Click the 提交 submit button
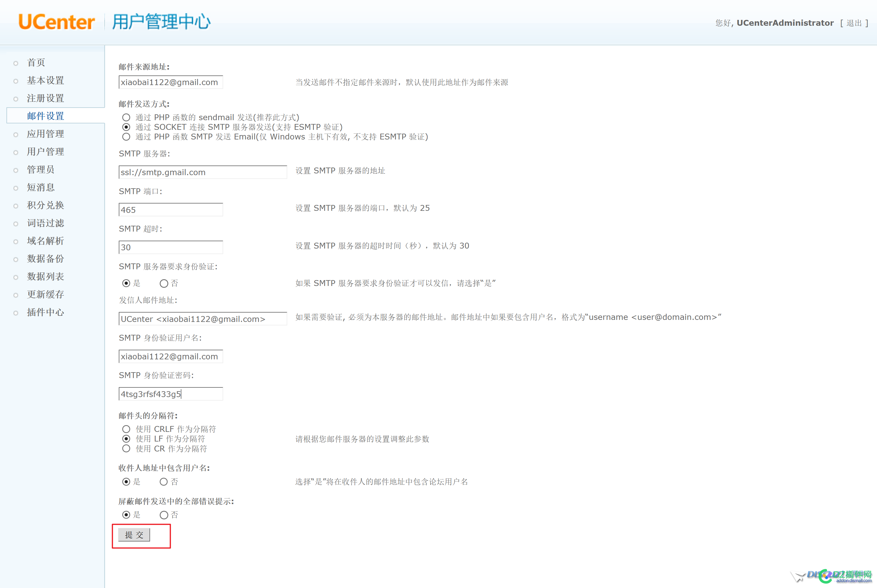877x588 pixels. click(134, 535)
